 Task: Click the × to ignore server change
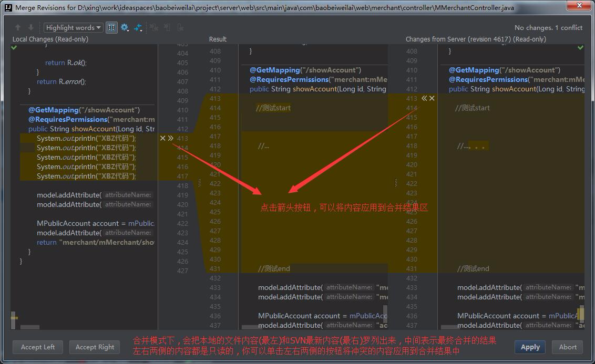point(432,98)
